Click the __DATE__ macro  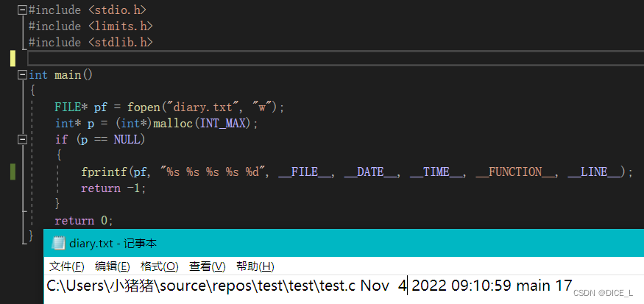pos(370,172)
